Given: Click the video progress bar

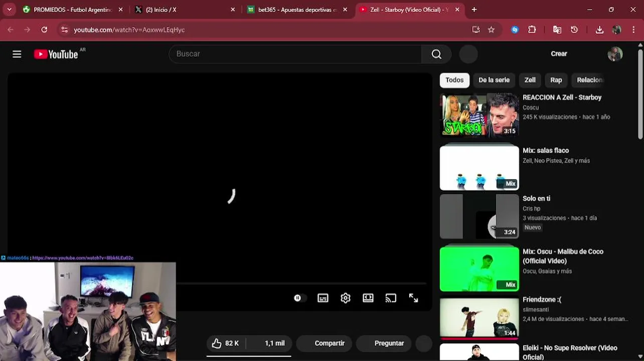Looking at the screenshot, I should (301, 283).
